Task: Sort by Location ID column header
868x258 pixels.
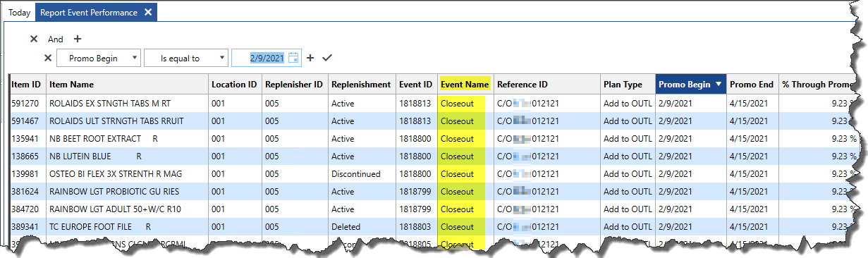Action: pos(235,85)
